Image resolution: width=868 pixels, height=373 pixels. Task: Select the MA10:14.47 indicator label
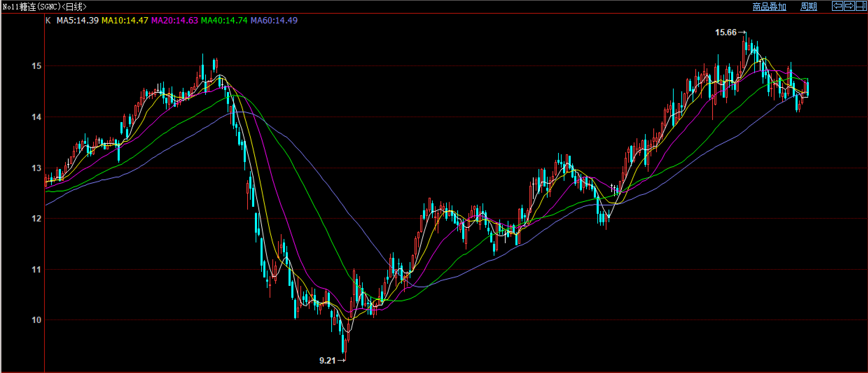click(x=125, y=20)
